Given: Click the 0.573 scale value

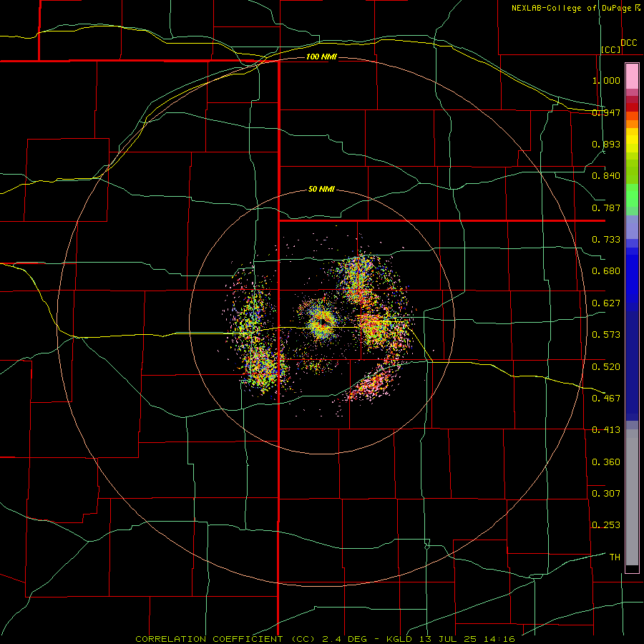Looking at the screenshot, I should pos(606,335).
